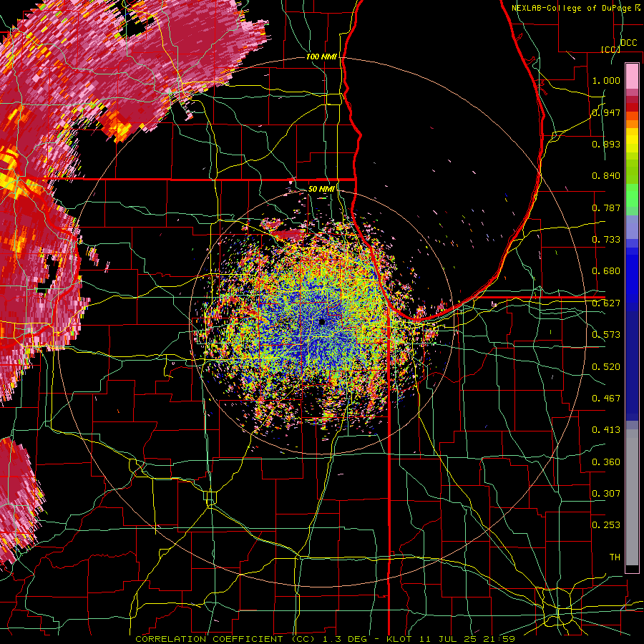Image resolution: width=644 pixels, height=644 pixels.
Task: Click the yellow segment of the color bar
Action: pos(632,141)
